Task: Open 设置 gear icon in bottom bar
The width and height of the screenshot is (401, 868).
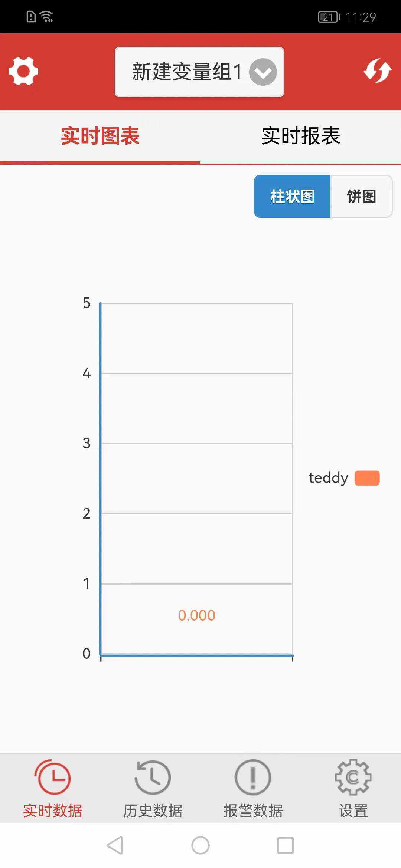Action: click(353, 777)
